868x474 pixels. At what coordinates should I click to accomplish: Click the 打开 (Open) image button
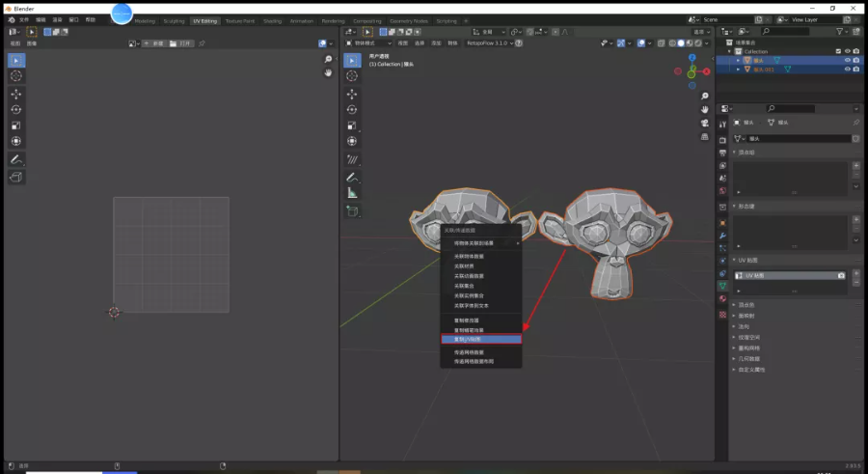pyautogui.click(x=181, y=43)
